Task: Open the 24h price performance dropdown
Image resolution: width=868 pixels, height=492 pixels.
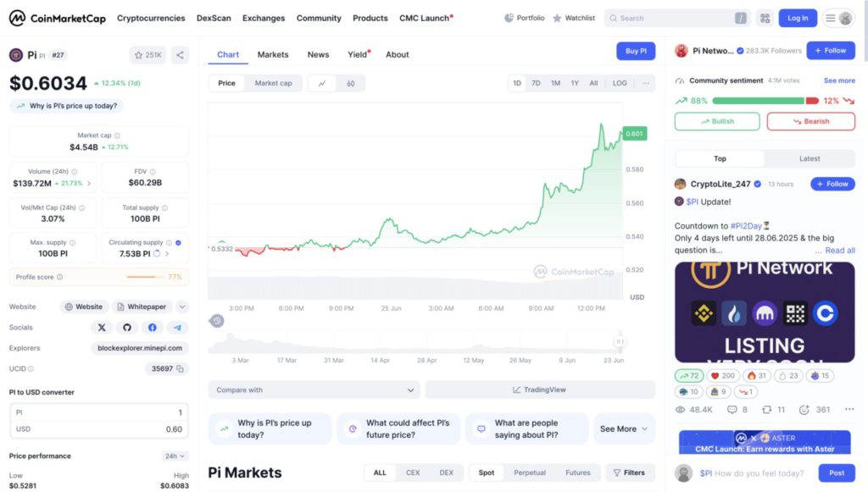Action: click(175, 456)
